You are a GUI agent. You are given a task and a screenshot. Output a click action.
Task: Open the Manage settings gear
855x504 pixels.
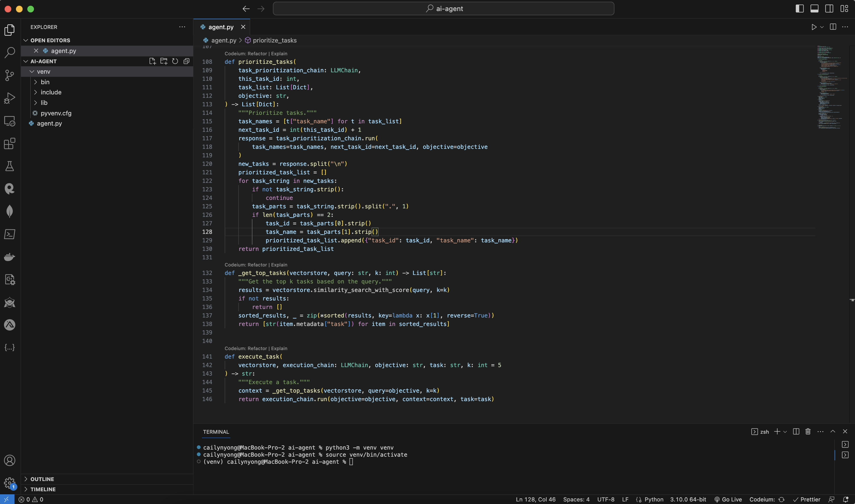(10, 483)
